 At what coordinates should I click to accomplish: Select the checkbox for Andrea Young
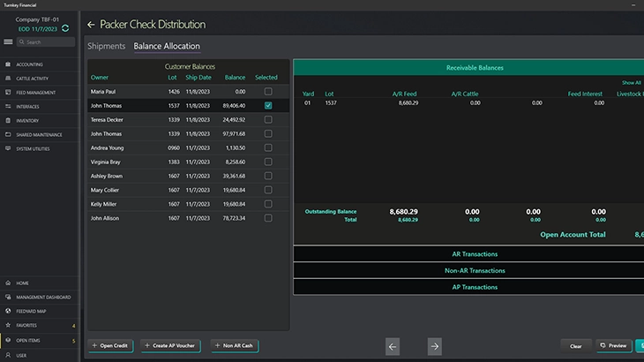coord(268,147)
